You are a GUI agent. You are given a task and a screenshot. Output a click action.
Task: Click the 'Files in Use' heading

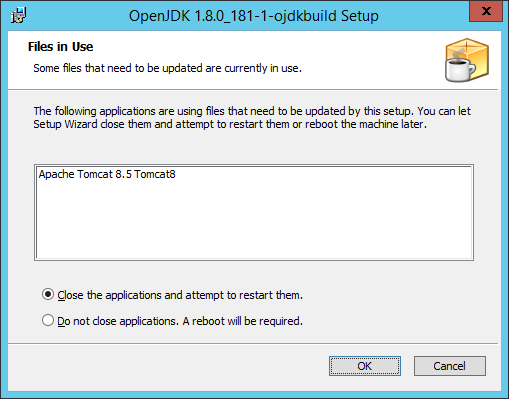60,47
